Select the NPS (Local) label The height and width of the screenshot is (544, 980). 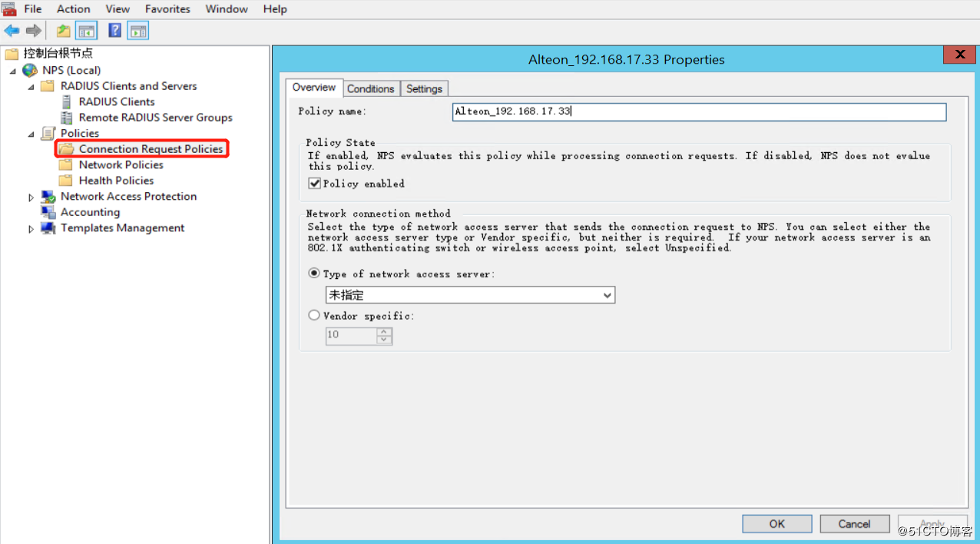click(71, 70)
